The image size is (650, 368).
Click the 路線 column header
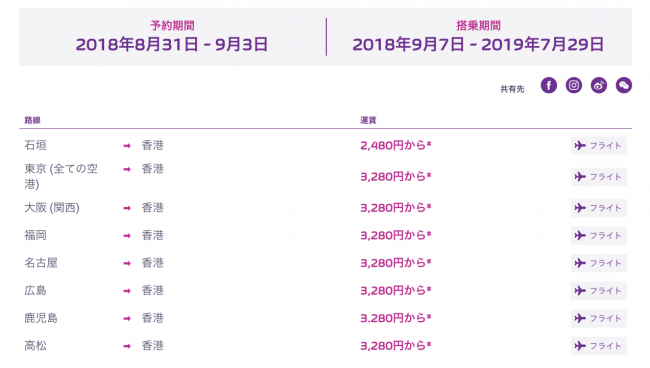coord(32,120)
